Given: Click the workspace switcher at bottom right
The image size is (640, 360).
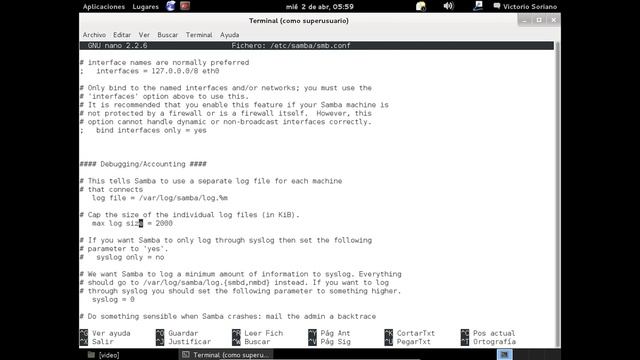Looking at the screenshot, I should 505,355.
